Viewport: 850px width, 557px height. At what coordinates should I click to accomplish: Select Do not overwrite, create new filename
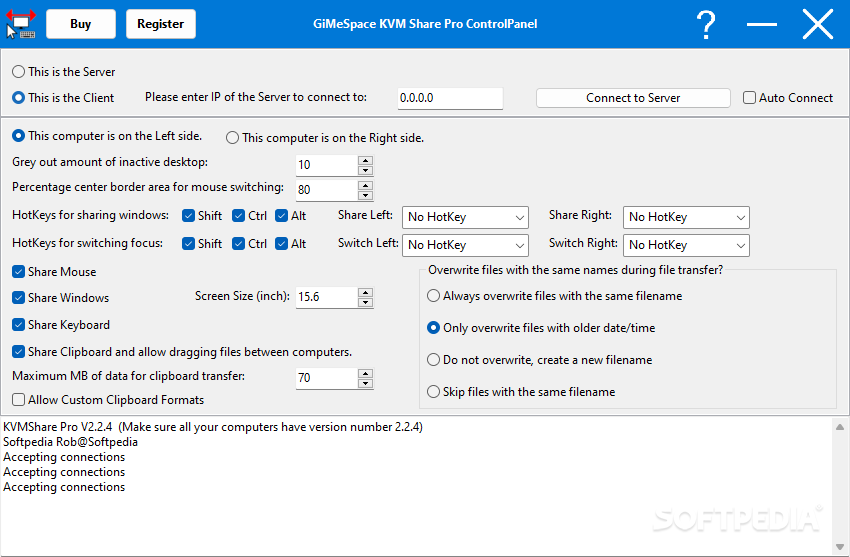tap(539, 360)
